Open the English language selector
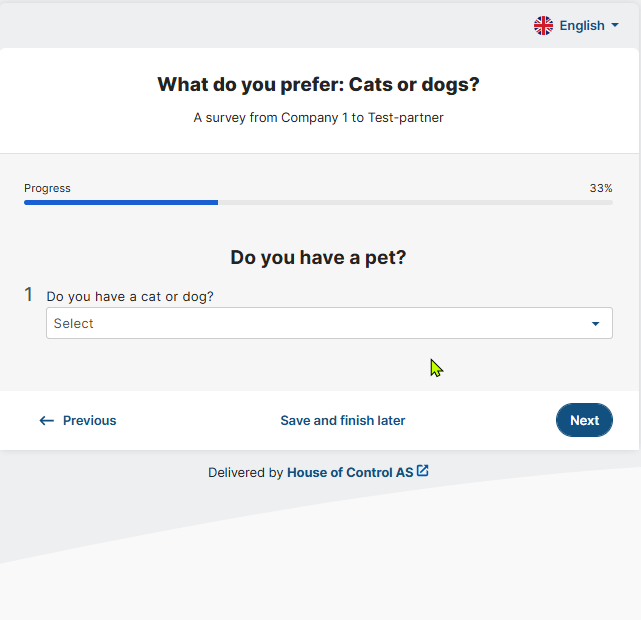 (x=581, y=26)
